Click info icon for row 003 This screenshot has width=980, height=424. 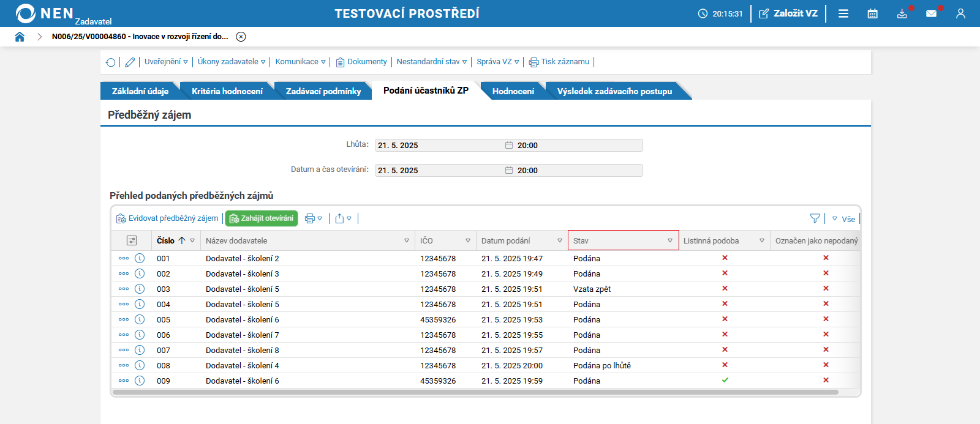pyautogui.click(x=140, y=289)
